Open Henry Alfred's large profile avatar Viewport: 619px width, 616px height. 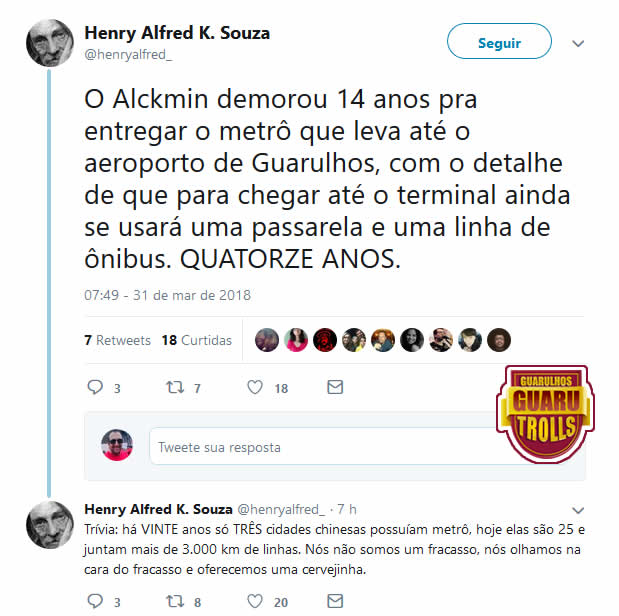click(50, 43)
